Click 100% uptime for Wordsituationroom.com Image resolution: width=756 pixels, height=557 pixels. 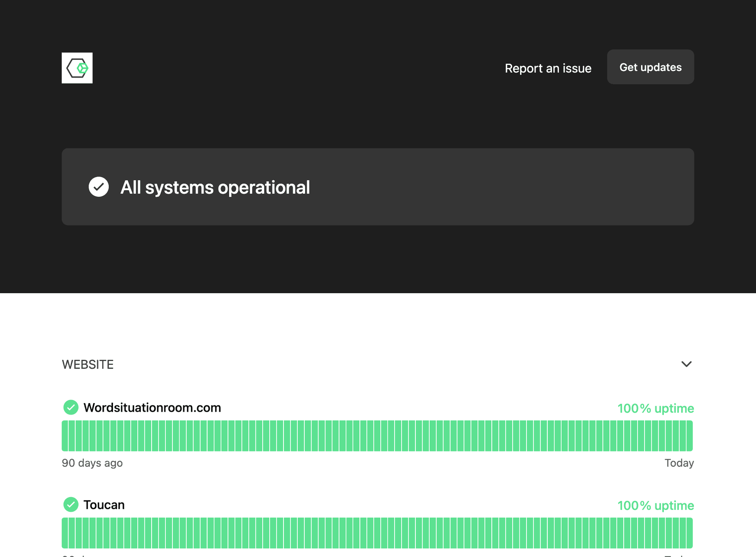pyautogui.click(x=656, y=408)
